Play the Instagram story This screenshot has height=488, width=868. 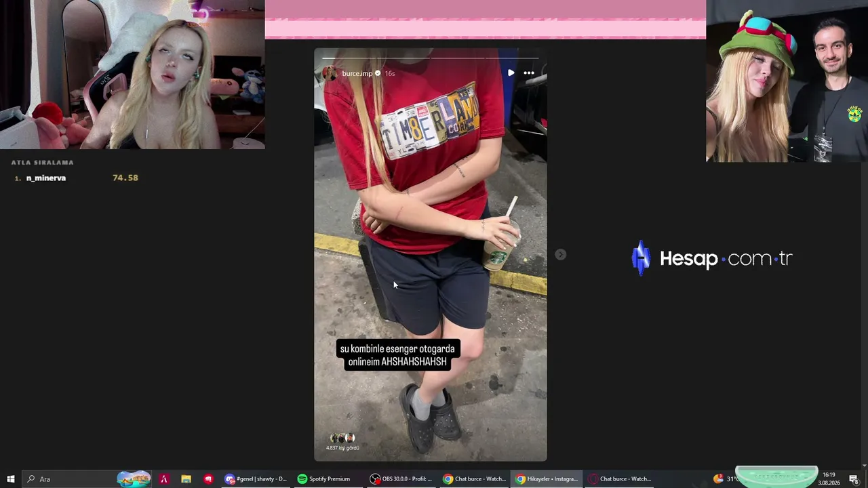511,73
